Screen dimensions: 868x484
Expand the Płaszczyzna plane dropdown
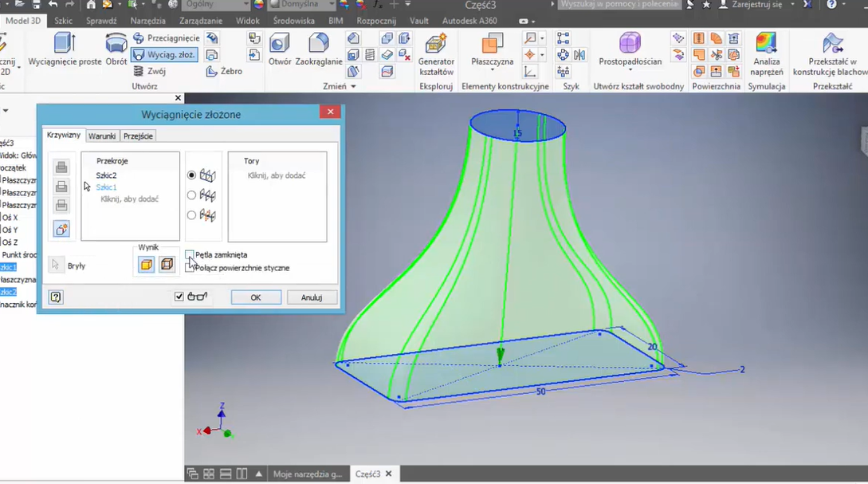tap(492, 71)
